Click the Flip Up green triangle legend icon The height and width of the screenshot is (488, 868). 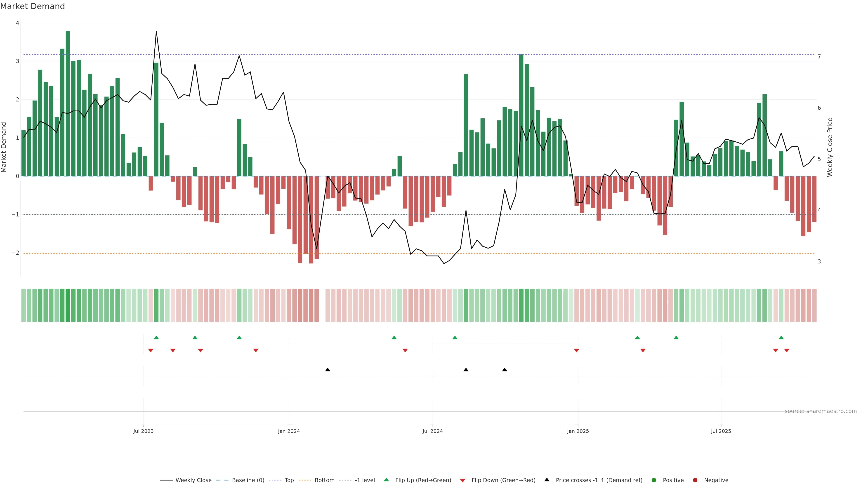[x=386, y=480]
